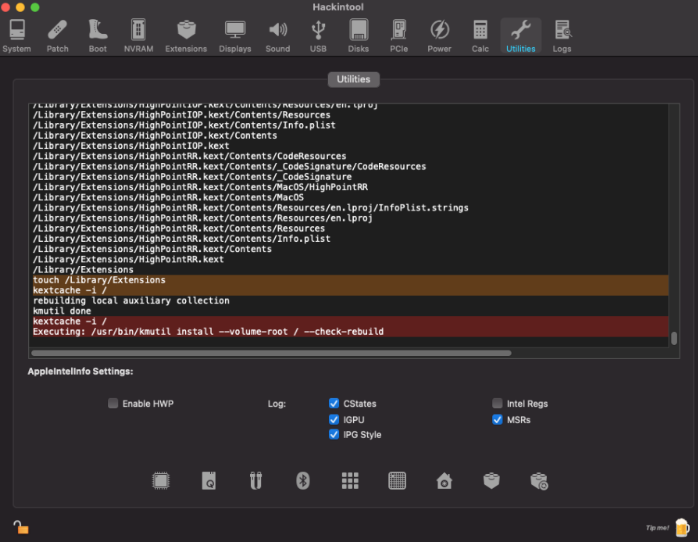The height and width of the screenshot is (542, 698).
Task: Click the '/Library/Extensions/HighPointIOP.kext' line
Action: coord(131,146)
